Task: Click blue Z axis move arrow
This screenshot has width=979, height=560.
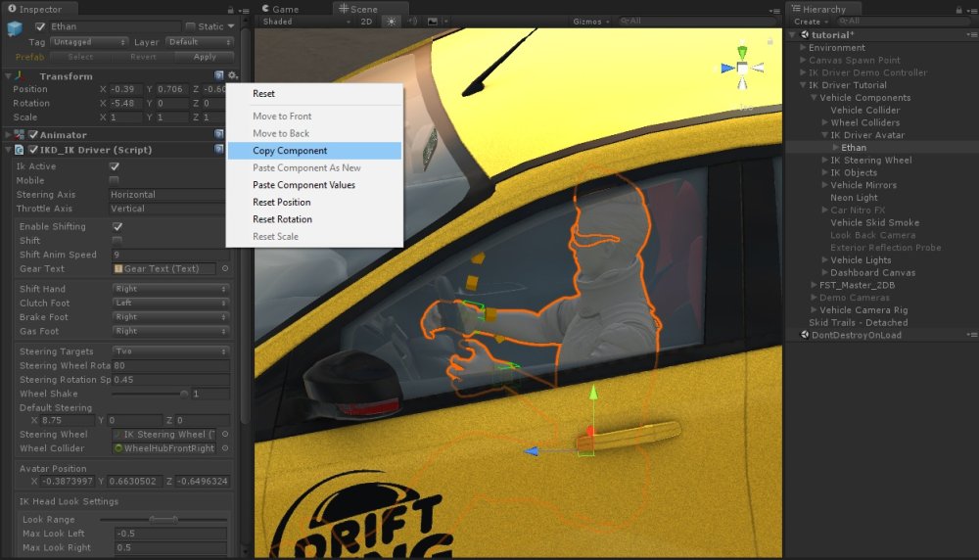Action: coord(531,450)
